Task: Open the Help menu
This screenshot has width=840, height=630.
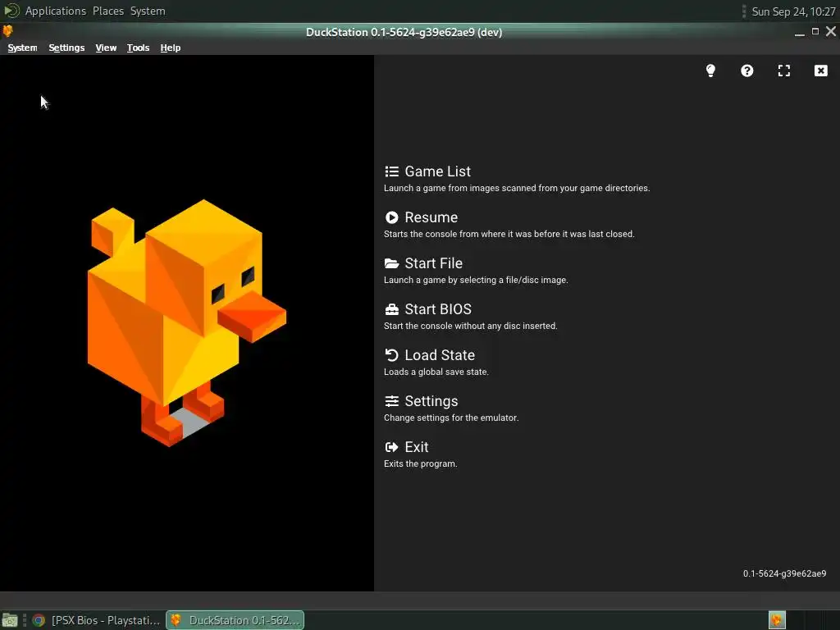Action: [x=171, y=48]
